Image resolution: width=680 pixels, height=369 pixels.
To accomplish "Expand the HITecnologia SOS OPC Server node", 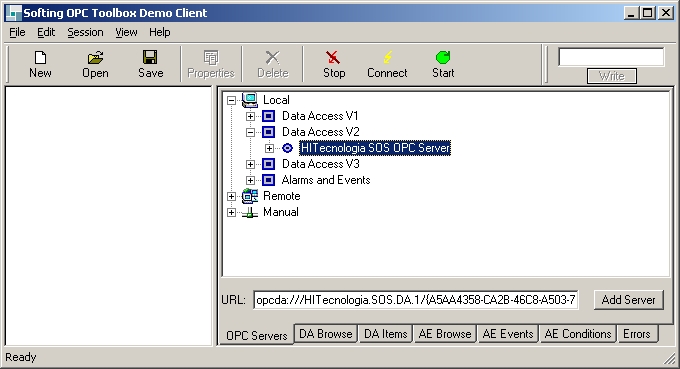I will coord(269,148).
